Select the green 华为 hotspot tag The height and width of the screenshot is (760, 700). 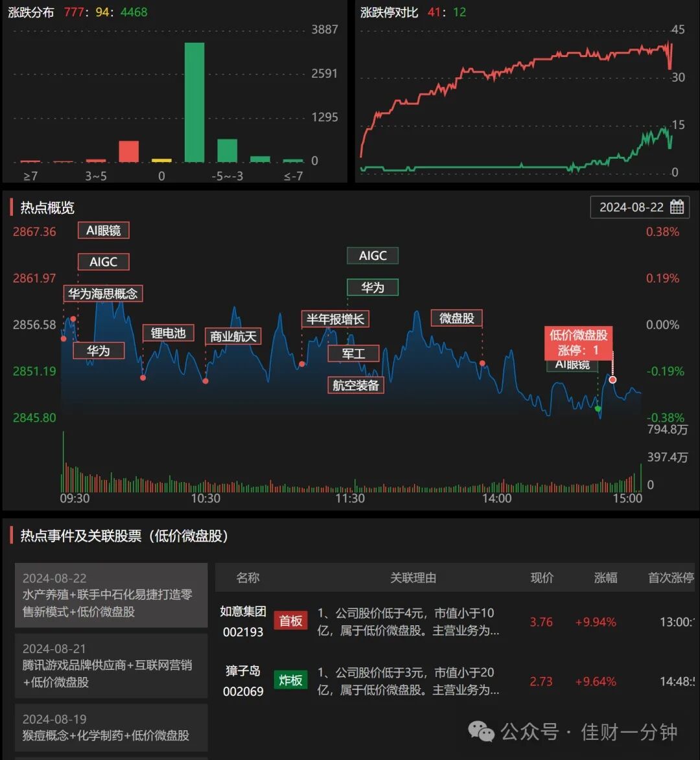372,288
